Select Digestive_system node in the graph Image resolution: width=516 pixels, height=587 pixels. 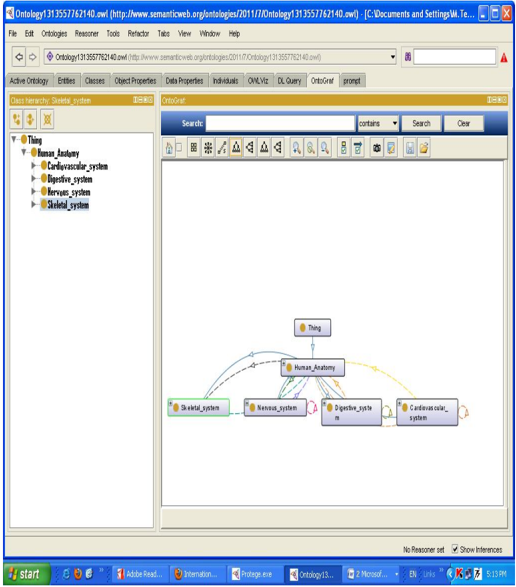point(351,412)
